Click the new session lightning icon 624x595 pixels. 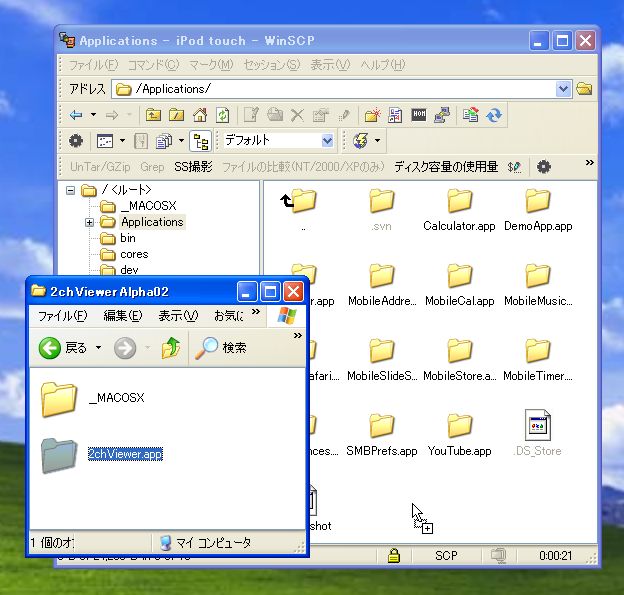[x=361, y=140]
